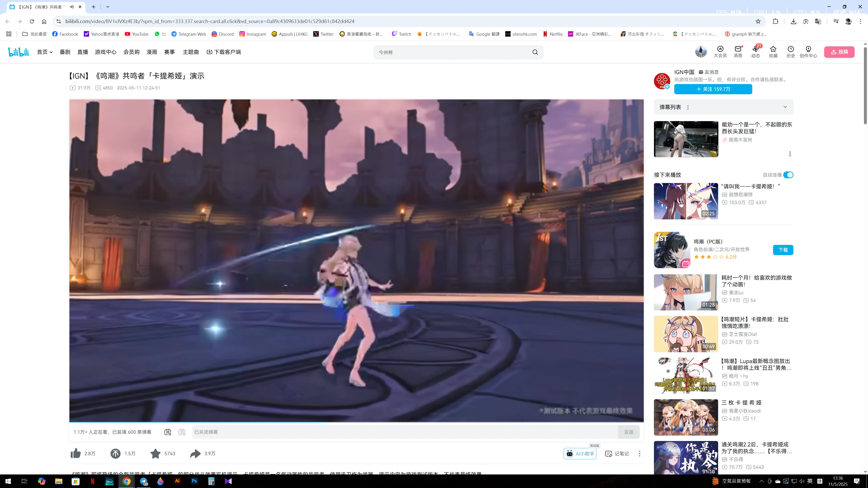Viewport: 868px width, 488px height.
Task: Give coins to the video
Action: coord(115,453)
